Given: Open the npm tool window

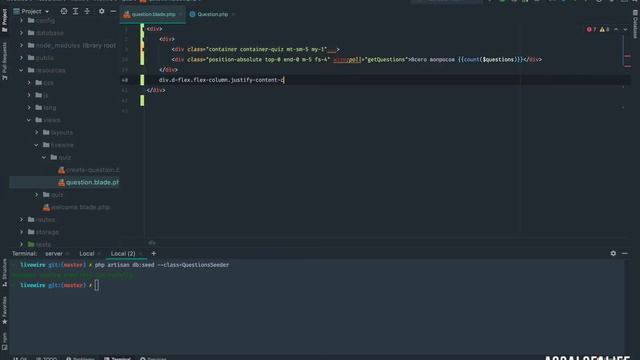Looking at the screenshot, I should tap(4, 341).
